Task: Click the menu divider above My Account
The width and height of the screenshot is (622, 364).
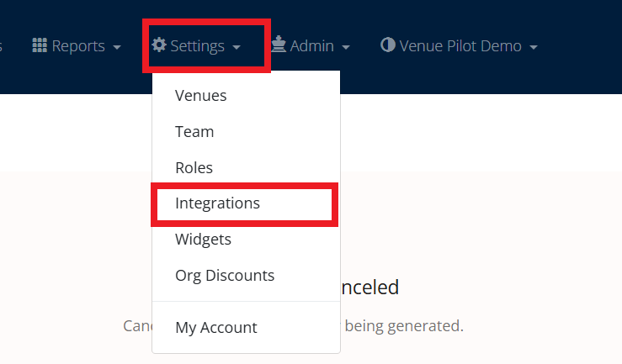Action: [x=246, y=302]
